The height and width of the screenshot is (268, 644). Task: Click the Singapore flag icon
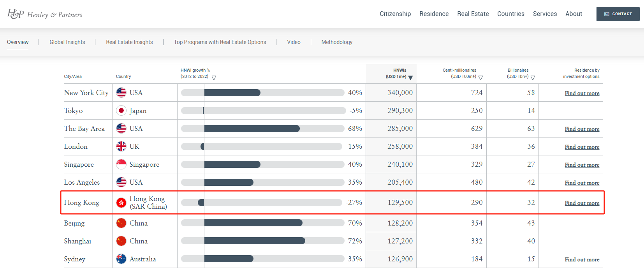(x=121, y=164)
